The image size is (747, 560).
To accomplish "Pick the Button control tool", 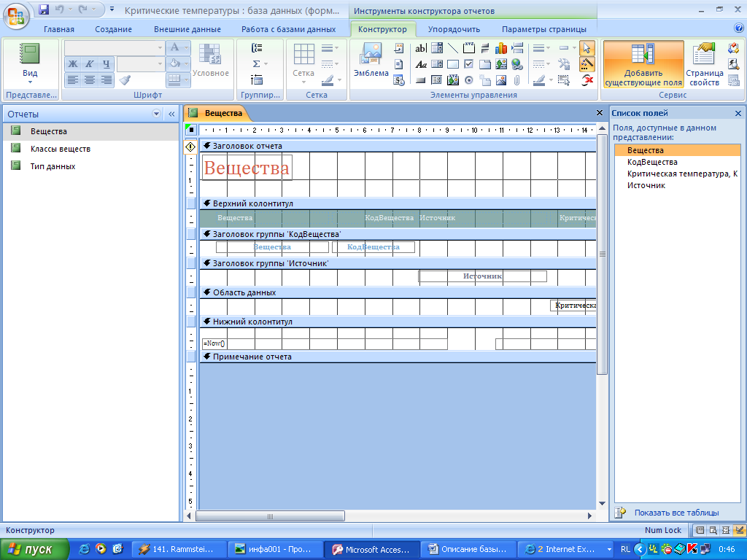I will tap(421, 80).
